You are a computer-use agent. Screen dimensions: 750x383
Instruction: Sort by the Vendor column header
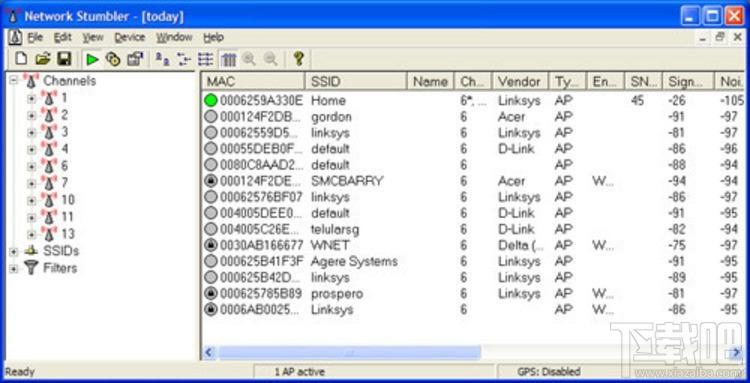click(x=520, y=81)
